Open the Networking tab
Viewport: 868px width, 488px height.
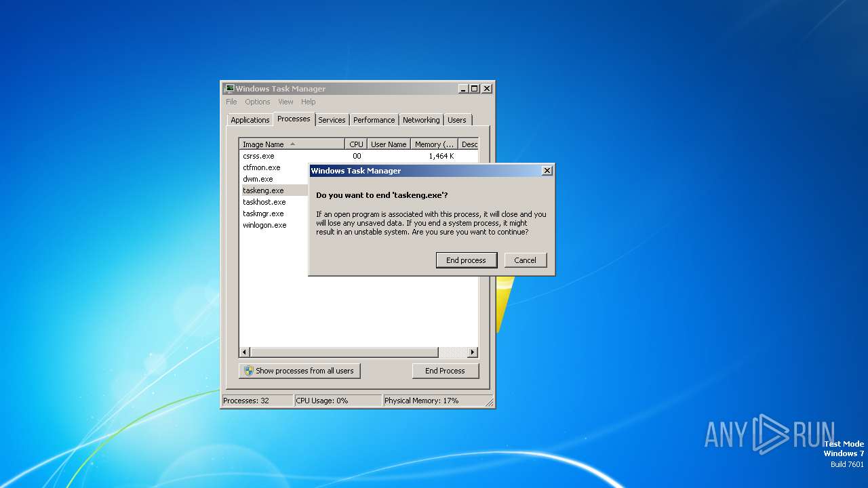[x=421, y=120]
